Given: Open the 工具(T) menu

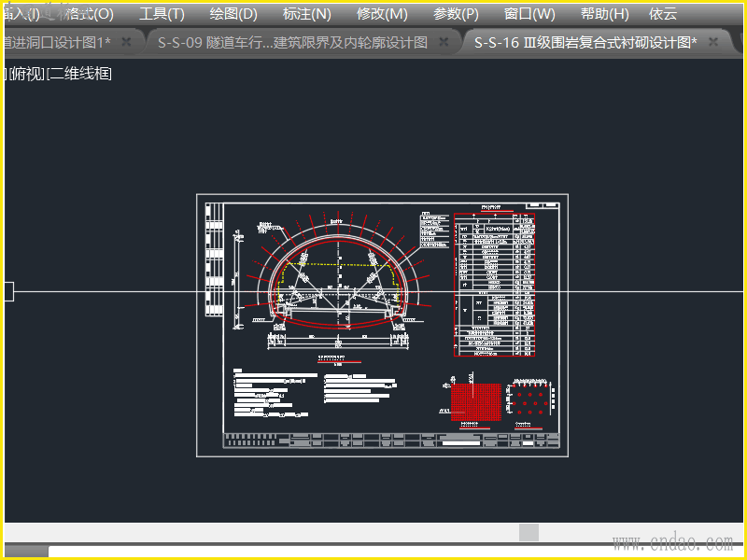Looking at the screenshot, I should (x=162, y=14).
